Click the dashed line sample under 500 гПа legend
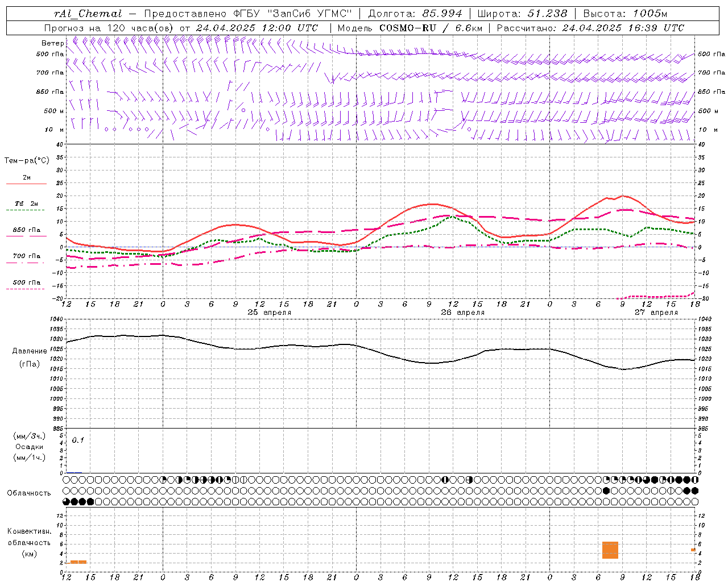Viewport: 728px width, 582px height. pyautogui.click(x=26, y=289)
